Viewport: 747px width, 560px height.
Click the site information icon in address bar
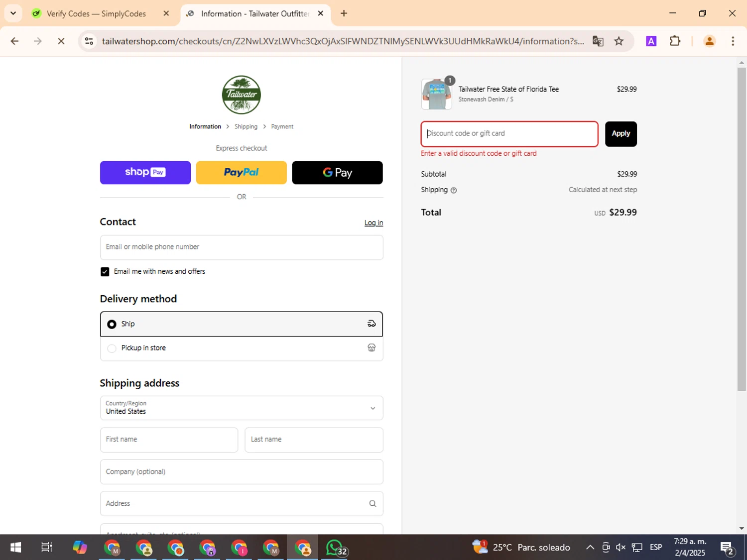click(89, 41)
